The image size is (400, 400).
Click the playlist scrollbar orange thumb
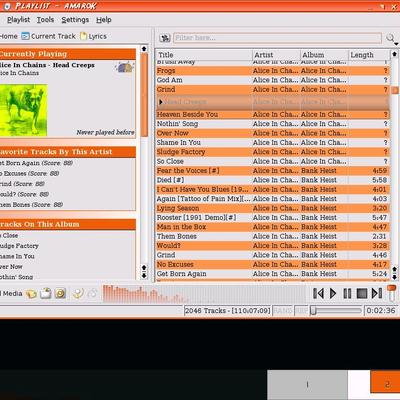[395, 90]
